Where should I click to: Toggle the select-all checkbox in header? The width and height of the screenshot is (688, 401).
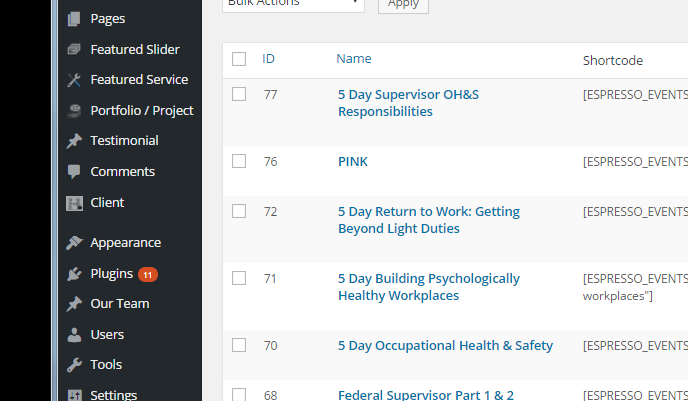pyautogui.click(x=239, y=59)
